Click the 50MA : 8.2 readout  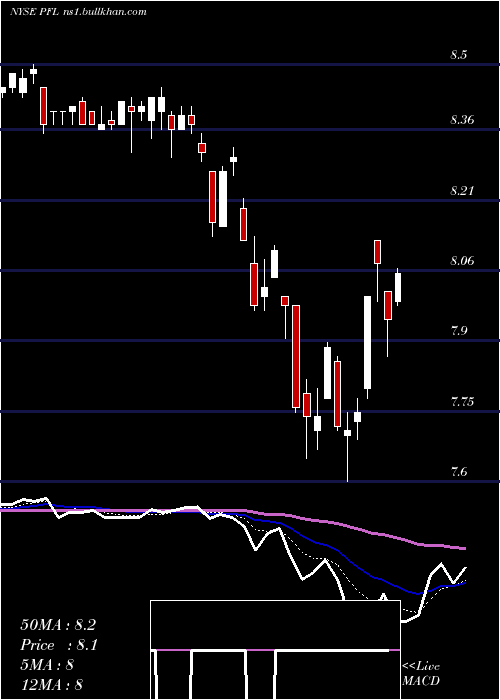pyautogui.click(x=58, y=625)
